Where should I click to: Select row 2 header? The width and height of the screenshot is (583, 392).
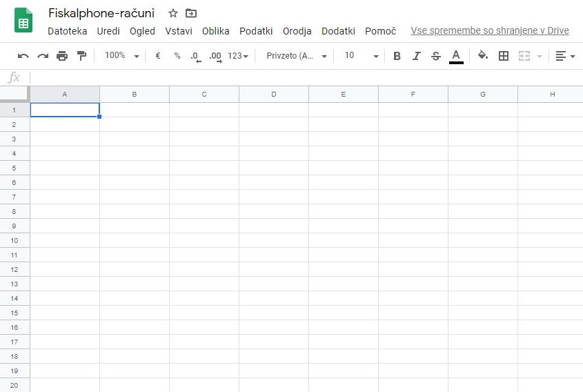click(x=14, y=125)
